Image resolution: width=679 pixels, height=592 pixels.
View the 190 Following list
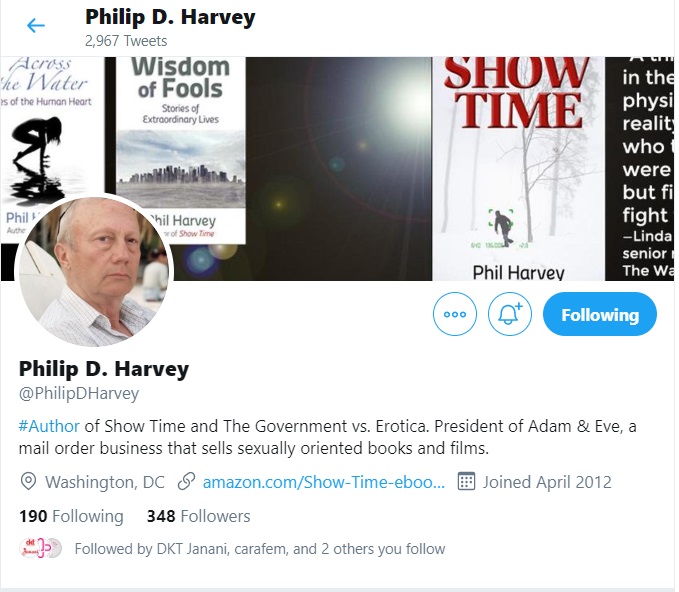click(x=71, y=516)
